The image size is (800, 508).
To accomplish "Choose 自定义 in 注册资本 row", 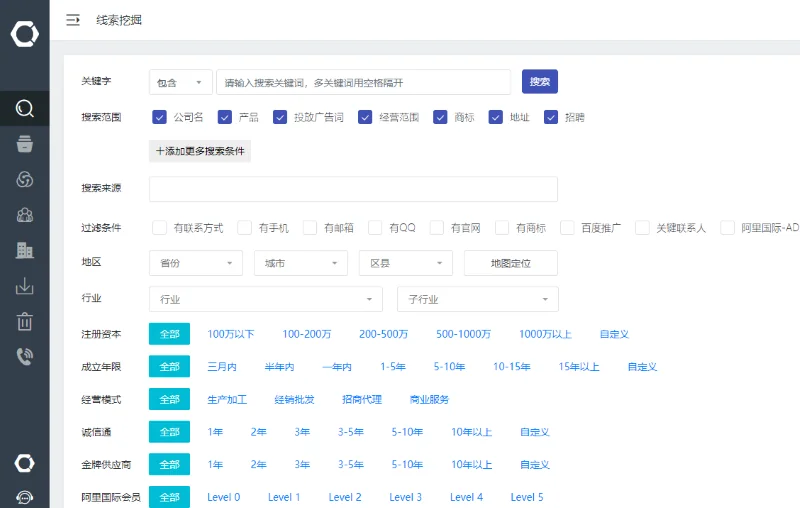I will pos(614,334).
